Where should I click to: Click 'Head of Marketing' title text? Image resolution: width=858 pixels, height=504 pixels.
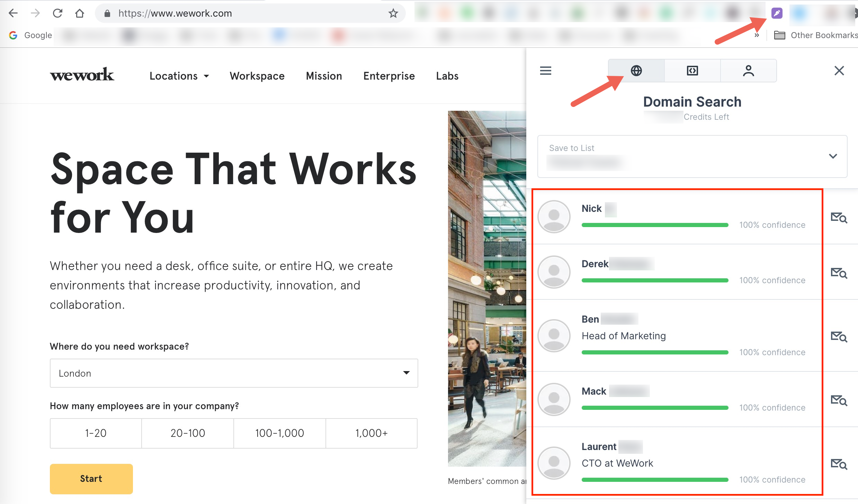[x=624, y=336]
